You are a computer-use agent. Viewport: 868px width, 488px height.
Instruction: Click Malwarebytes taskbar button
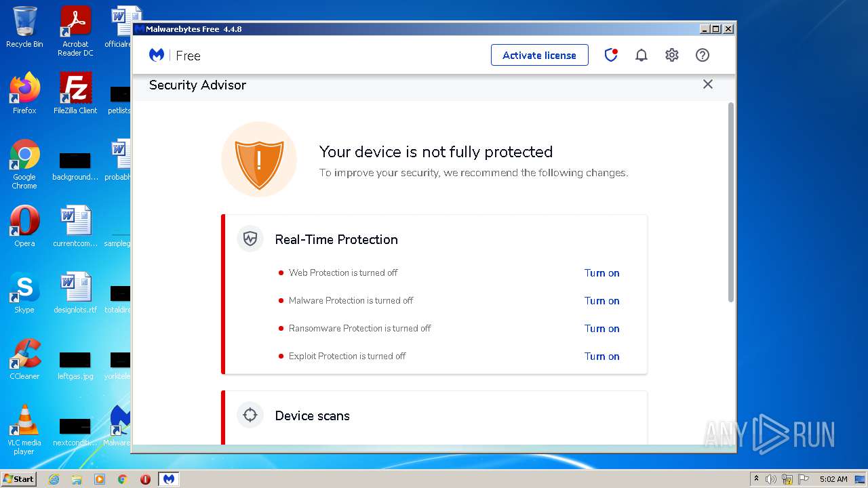pos(169,479)
